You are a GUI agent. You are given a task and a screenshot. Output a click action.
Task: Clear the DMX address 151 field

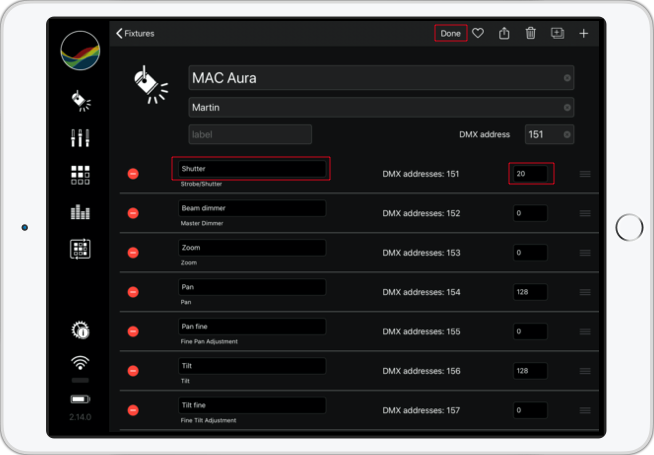click(x=567, y=134)
